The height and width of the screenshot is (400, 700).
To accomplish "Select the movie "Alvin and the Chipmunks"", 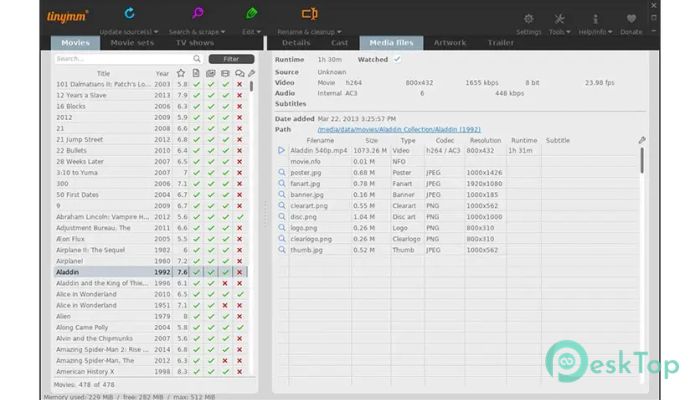I will (150, 338).
